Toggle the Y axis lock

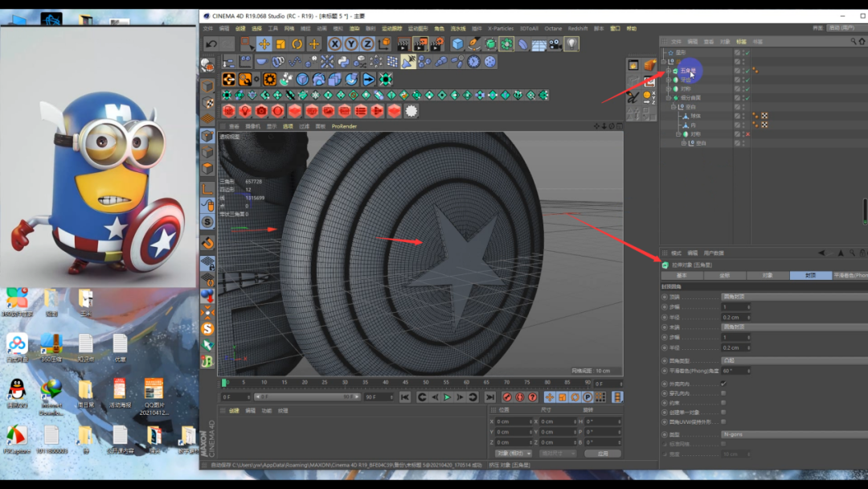[351, 43]
